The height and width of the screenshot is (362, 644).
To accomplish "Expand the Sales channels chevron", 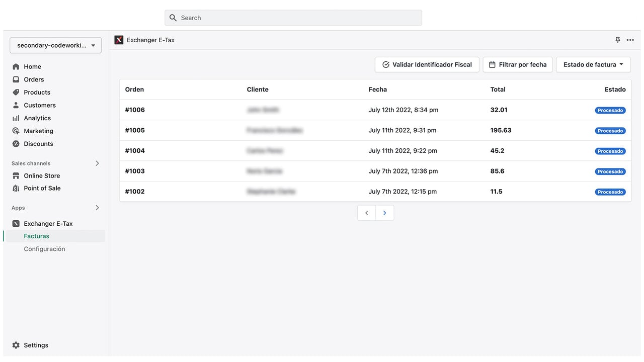I will tap(97, 163).
